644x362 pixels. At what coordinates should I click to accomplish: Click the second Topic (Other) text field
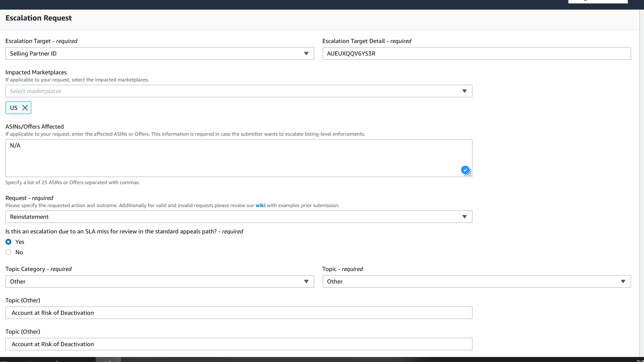(239, 344)
